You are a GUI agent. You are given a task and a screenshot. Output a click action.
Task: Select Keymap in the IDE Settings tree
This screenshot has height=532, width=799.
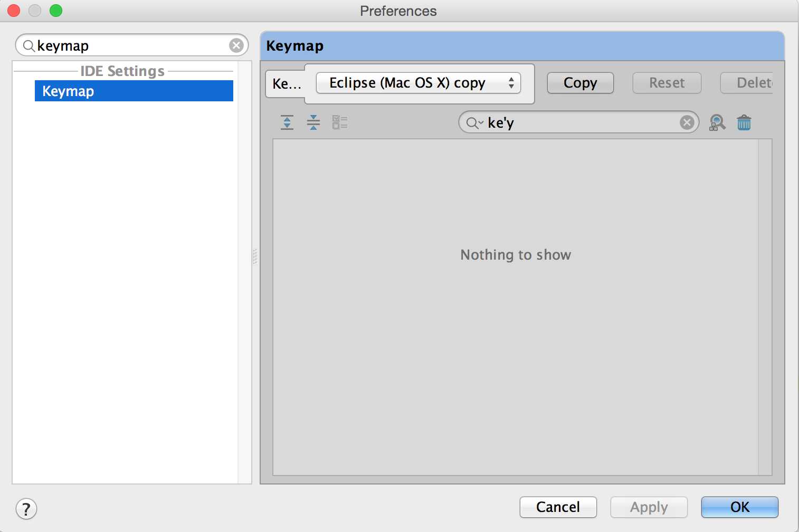(x=134, y=91)
